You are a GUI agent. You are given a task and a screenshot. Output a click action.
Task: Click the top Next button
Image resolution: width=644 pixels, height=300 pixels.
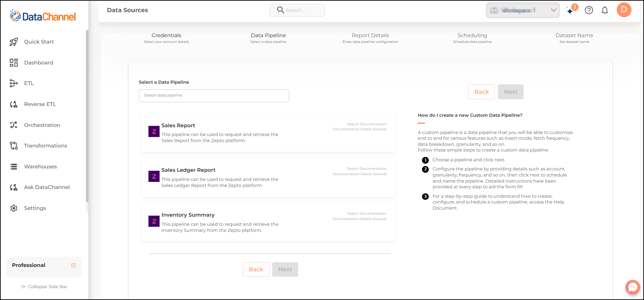point(511,92)
